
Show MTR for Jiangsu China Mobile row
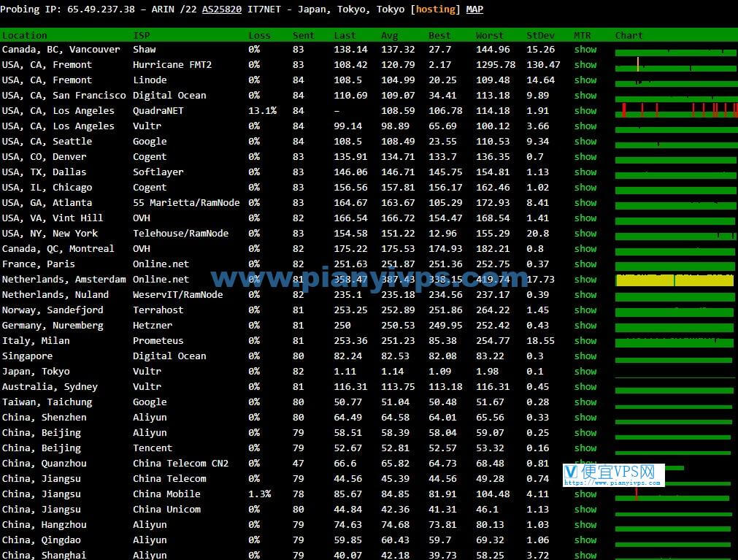coord(585,494)
